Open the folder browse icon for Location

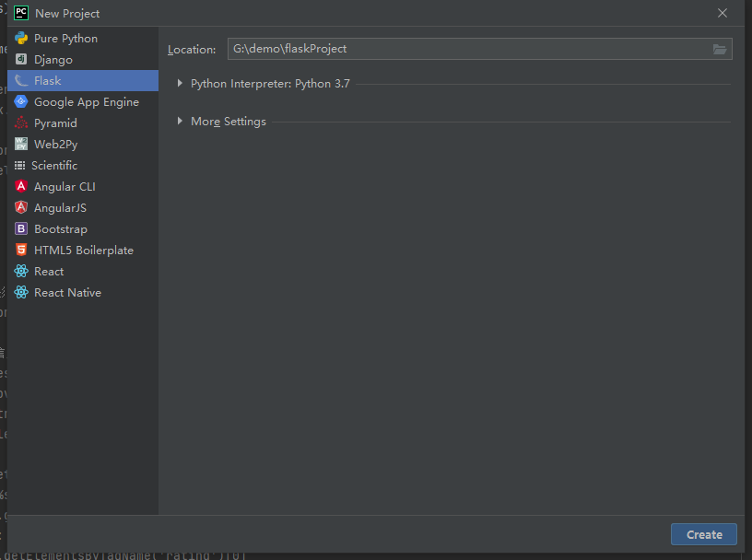click(720, 49)
